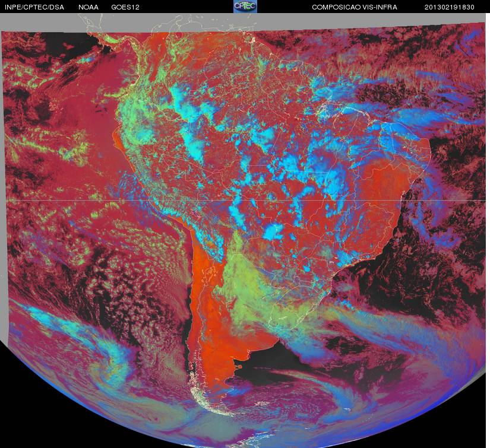The width and height of the screenshot is (490, 448).
Task: Click the INPE/CPTEC/DSA header text
Action: (x=34, y=7)
